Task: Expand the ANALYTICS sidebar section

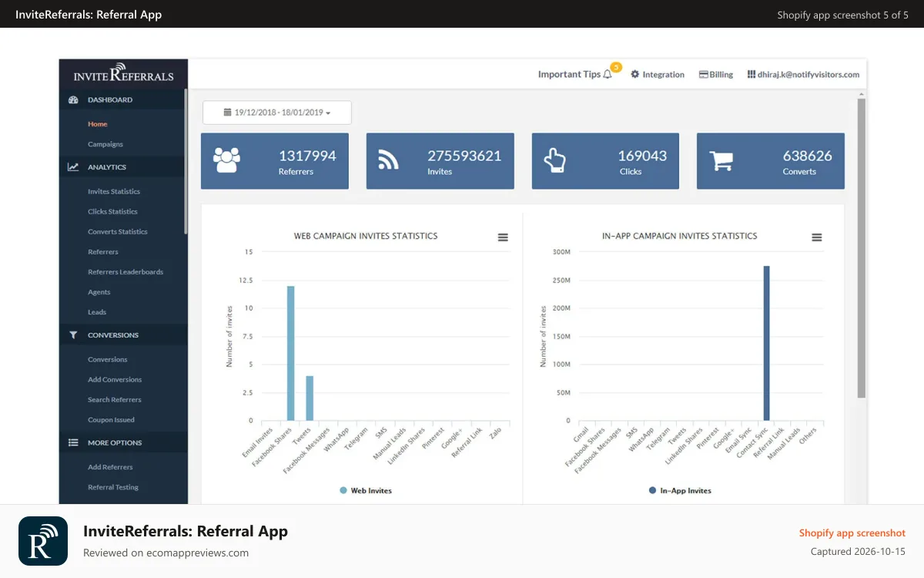Action: 123,167
